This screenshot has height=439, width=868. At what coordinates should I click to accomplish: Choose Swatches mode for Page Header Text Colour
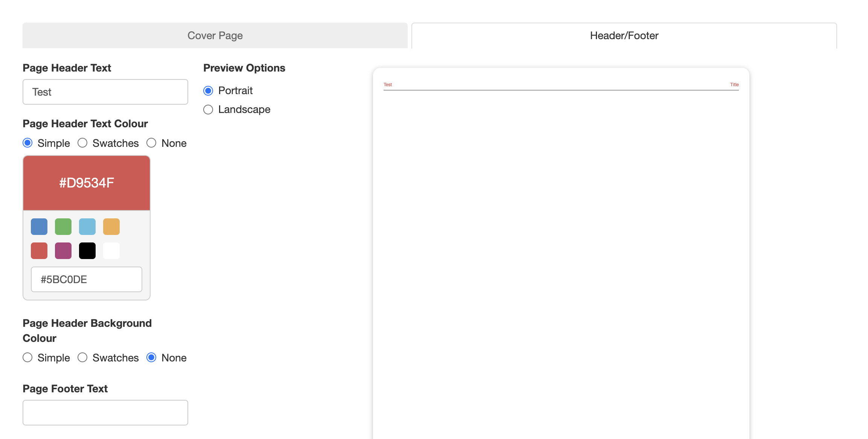[82, 143]
